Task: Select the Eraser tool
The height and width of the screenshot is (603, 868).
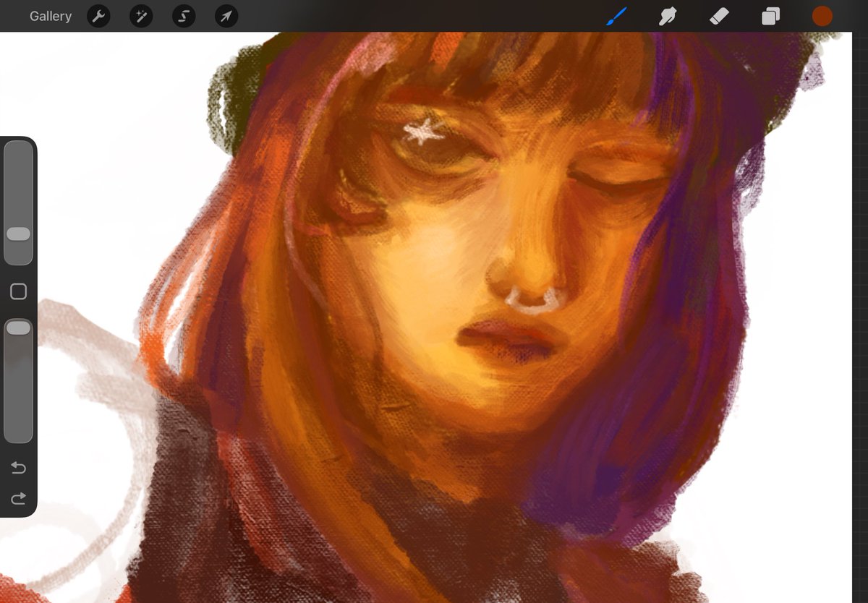Action: click(x=719, y=16)
